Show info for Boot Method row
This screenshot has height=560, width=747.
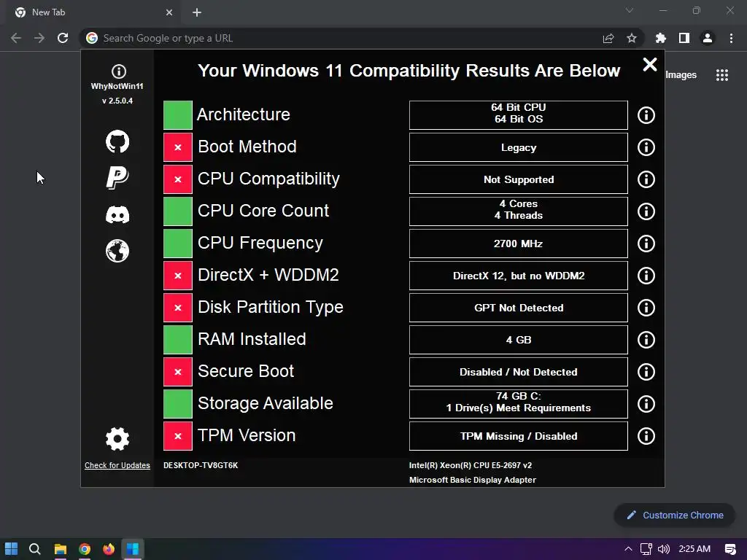646,147
